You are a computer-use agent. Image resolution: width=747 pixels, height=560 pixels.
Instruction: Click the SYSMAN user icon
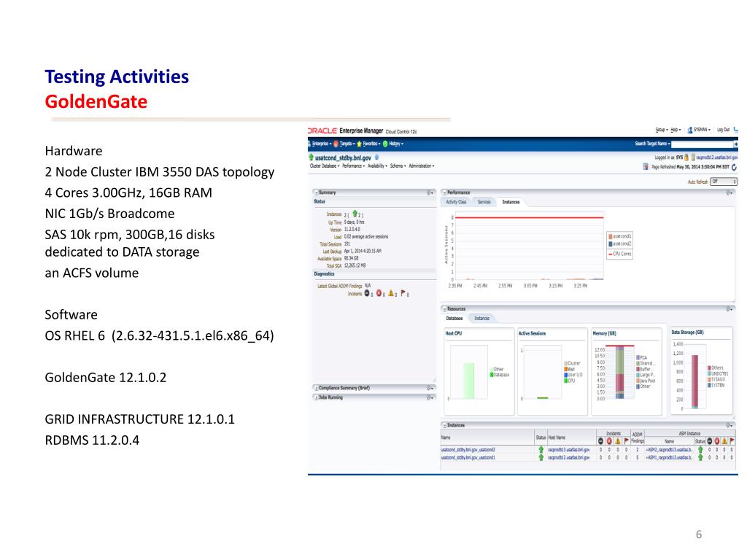689,130
